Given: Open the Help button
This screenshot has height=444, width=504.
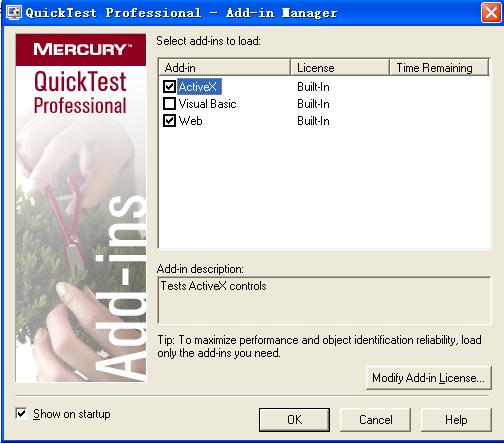Looking at the screenshot, I should point(456,420).
